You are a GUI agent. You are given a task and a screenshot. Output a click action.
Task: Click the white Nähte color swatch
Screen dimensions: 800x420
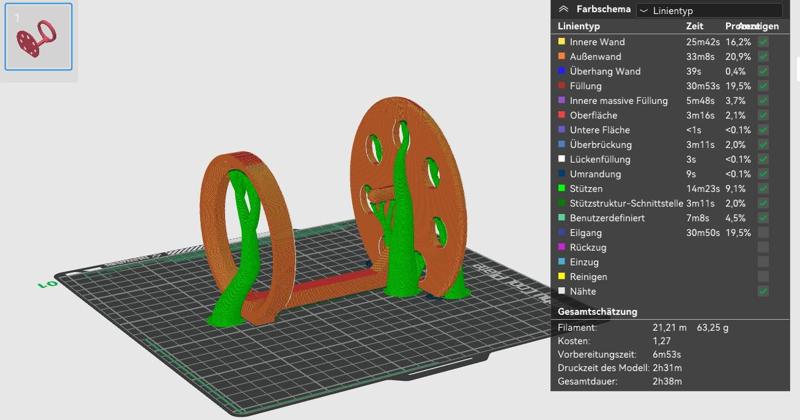point(562,291)
